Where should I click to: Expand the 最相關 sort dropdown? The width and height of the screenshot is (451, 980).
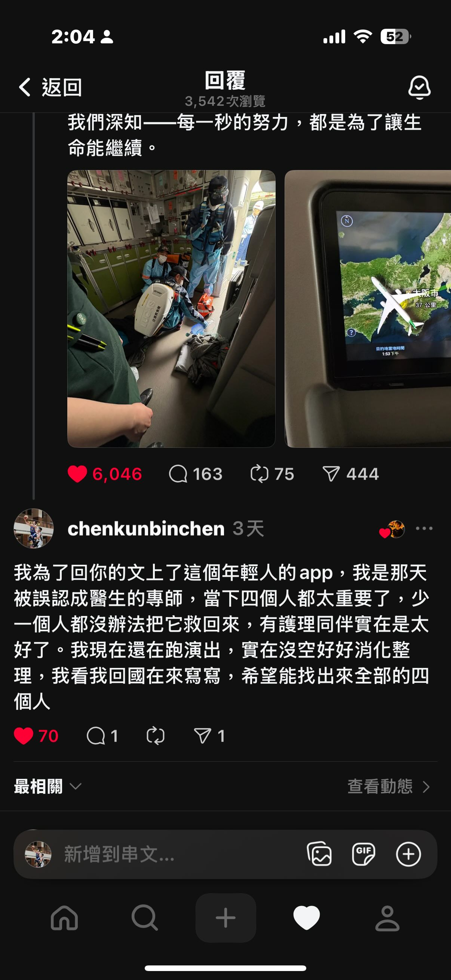[x=47, y=786]
